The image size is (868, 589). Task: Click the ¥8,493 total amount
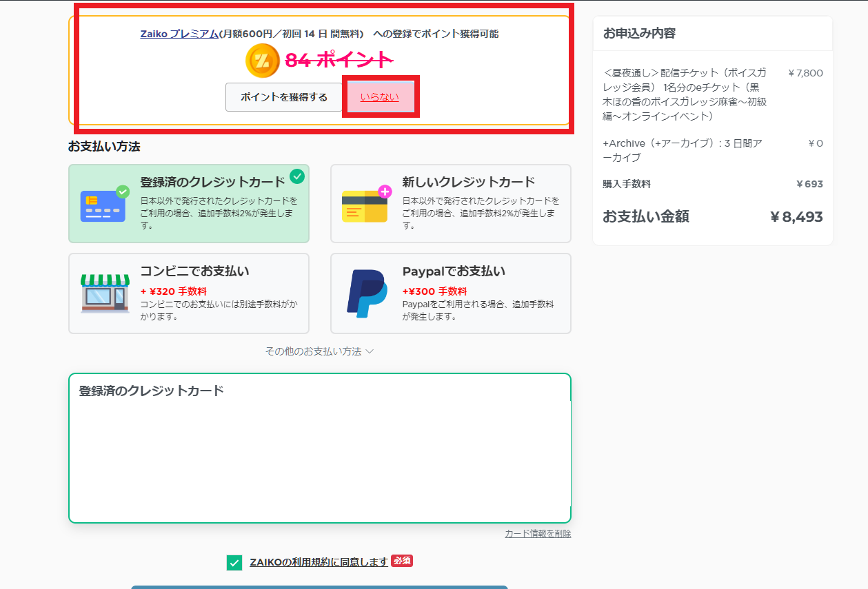pyautogui.click(x=796, y=217)
